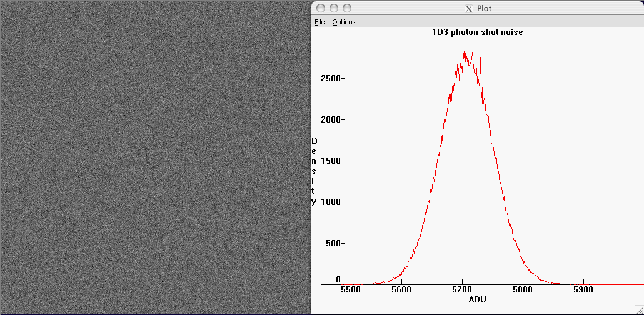Click the 5600 tick label on the x-axis
The image size is (644, 315).
401,290
